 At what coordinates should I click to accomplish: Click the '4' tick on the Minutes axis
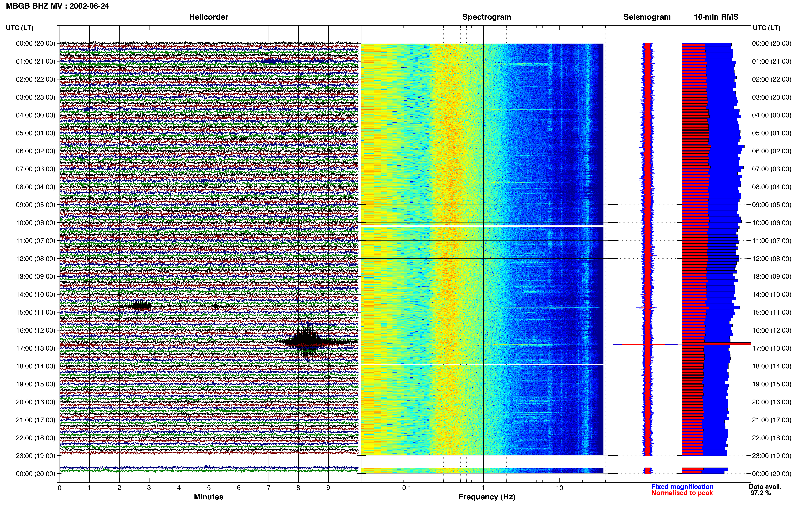pyautogui.click(x=179, y=488)
